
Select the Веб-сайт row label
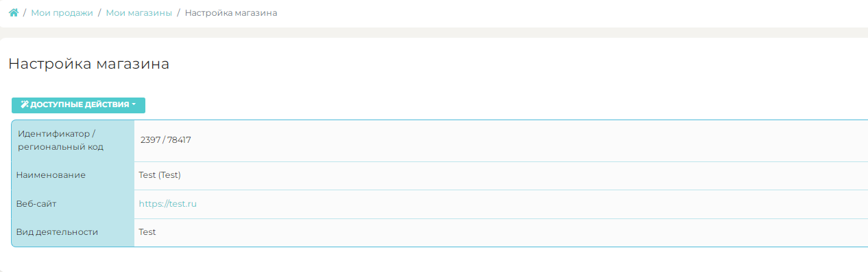click(x=38, y=204)
